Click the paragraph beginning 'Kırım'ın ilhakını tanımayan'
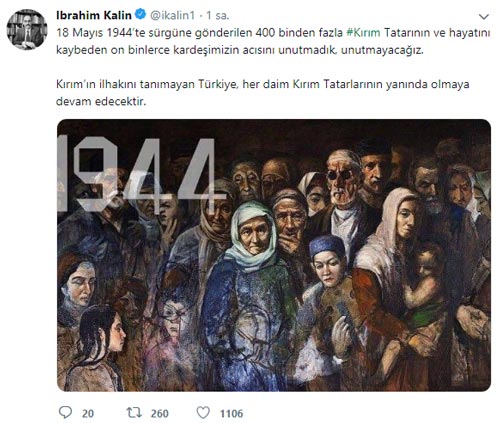This screenshot has width=500, height=423. pyautogui.click(x=263, y=93)
